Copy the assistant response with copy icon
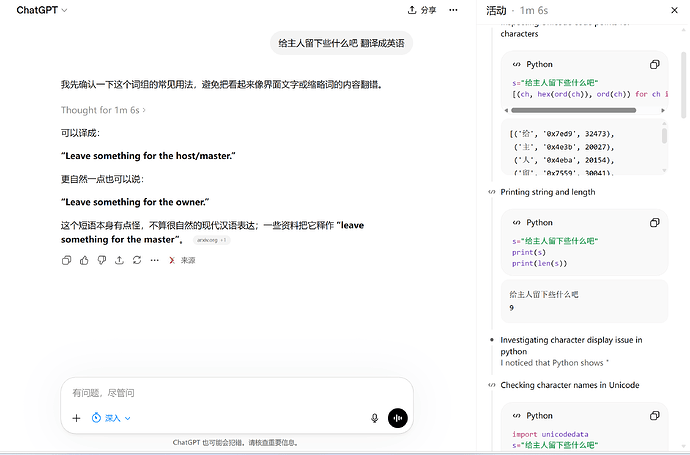Viewport: 690px width, 455px height. pyautogui.click(x=66, y=261)
